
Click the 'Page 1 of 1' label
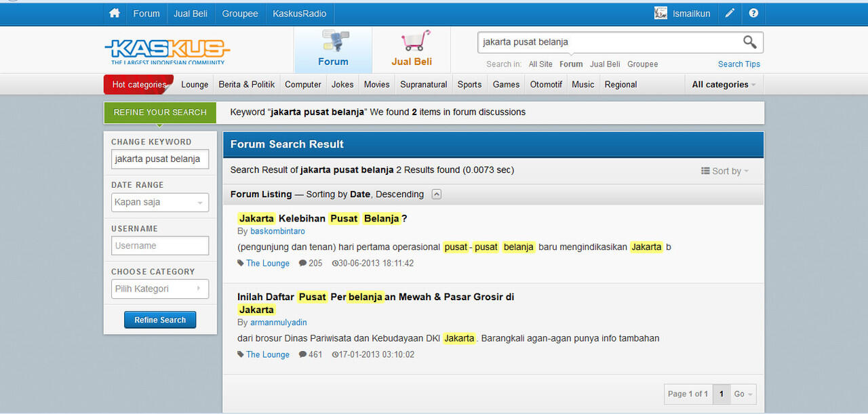[x=688, y=394]
